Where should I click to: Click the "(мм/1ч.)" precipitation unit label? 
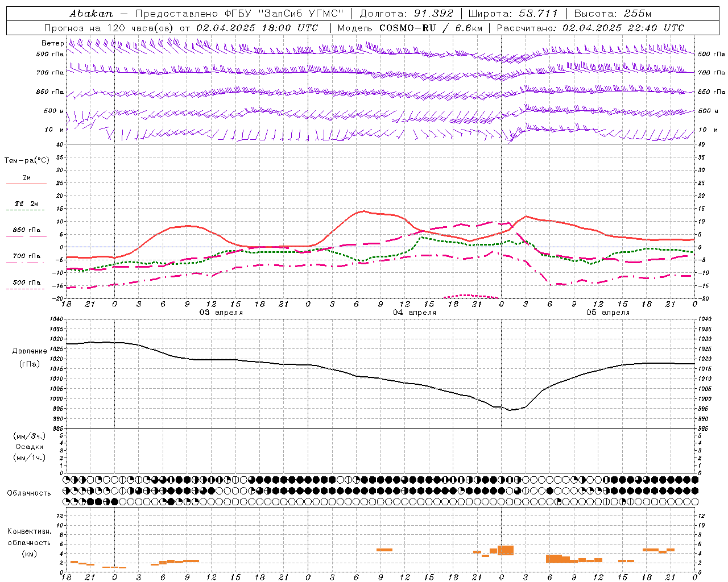(30, 458)
